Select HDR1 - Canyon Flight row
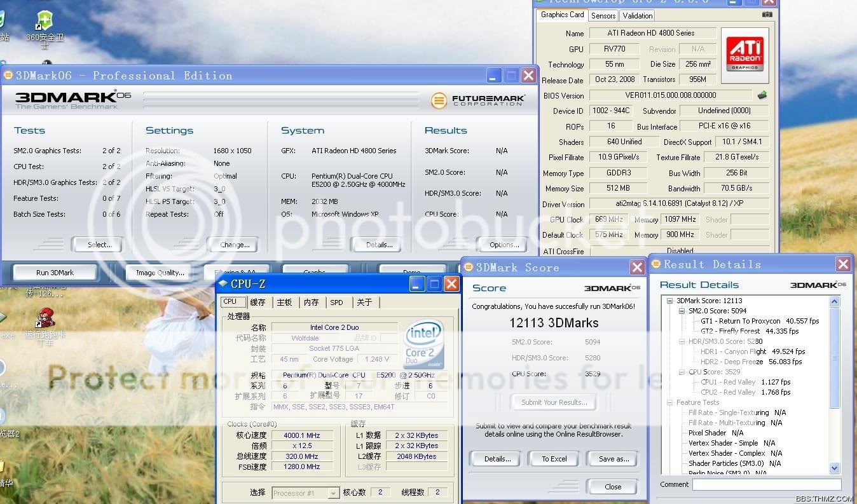 click(x=753, y=351)
